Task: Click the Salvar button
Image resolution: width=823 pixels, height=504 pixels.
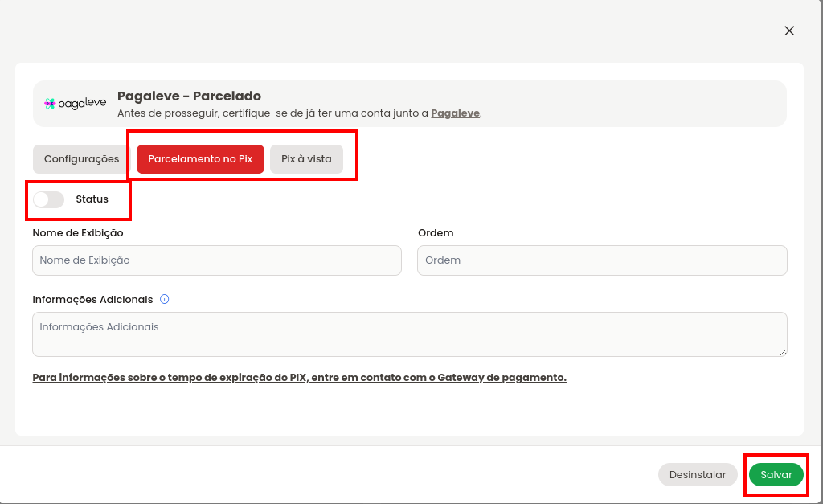Action: pyautogui.click(x=776, y=474)
